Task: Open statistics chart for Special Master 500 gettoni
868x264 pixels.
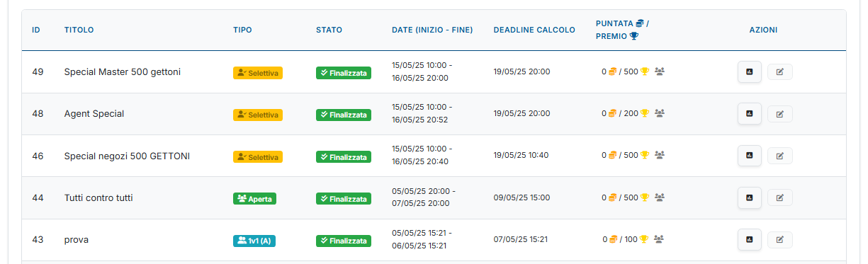Action: click(x=750, y=71)
